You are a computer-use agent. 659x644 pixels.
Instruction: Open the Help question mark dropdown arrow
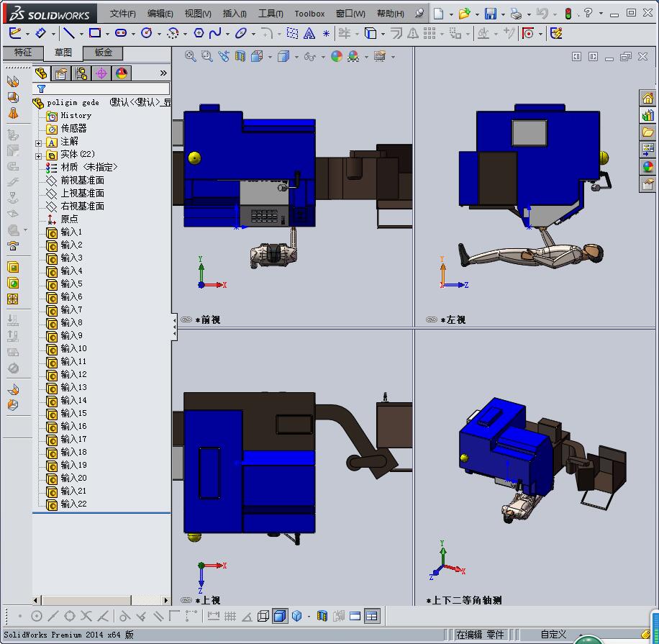[601, 14]
